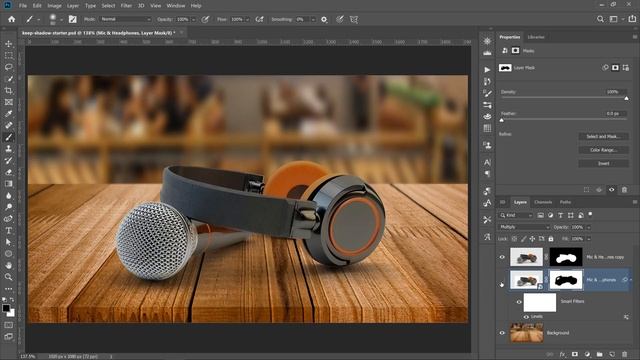Screen dimensions: 640x360
Task: Create new adjustment layer icon
Action: (x=587, y=354)
